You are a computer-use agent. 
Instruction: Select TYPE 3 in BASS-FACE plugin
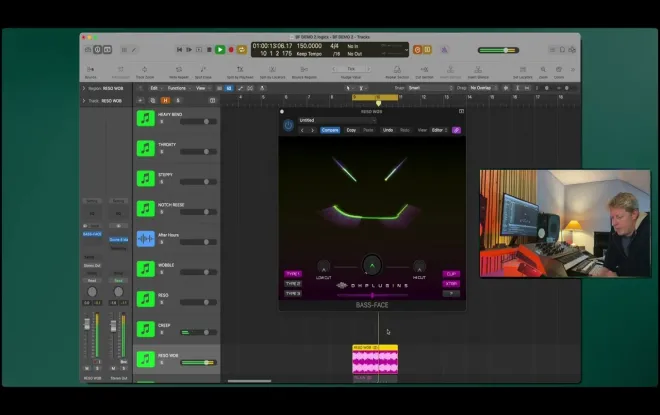pyautogui.click(x=293, y=293)
